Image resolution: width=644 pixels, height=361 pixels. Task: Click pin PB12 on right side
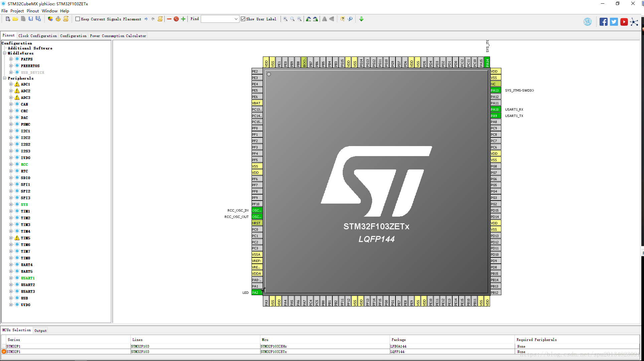click(x=496, y=292)
